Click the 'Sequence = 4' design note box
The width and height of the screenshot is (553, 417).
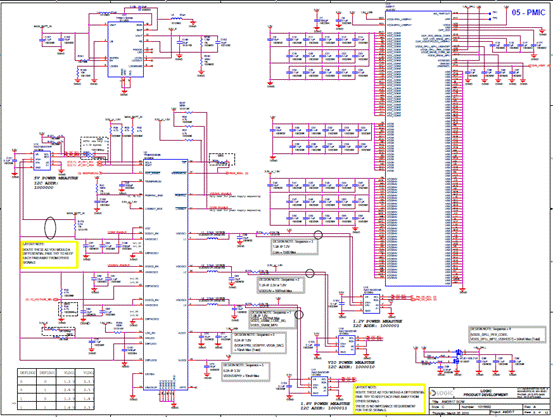[x=507, y=334]
